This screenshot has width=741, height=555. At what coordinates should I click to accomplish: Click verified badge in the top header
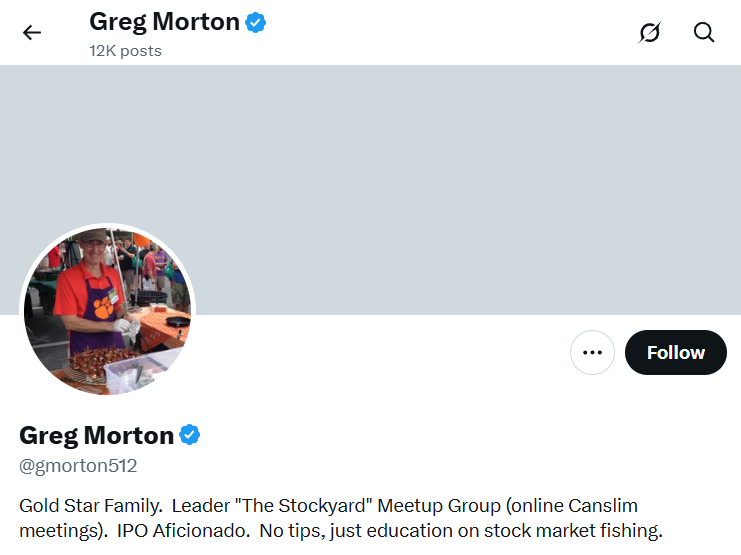[x=256, y=21]
